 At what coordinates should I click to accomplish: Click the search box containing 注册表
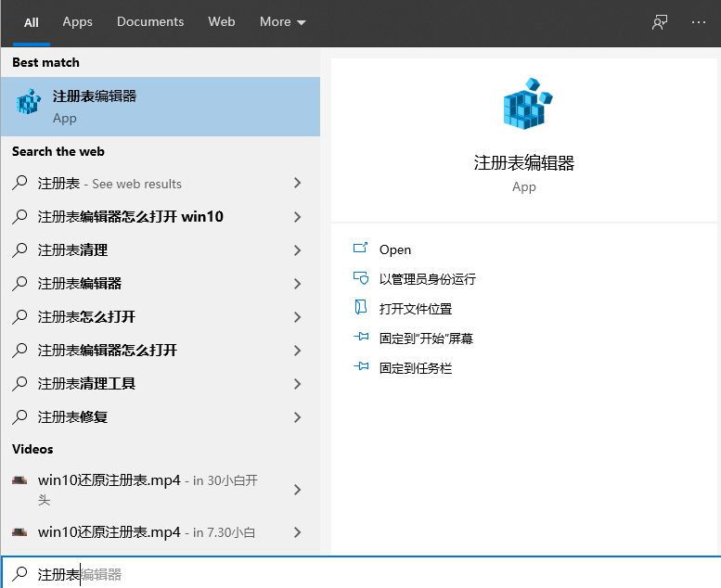361,573
